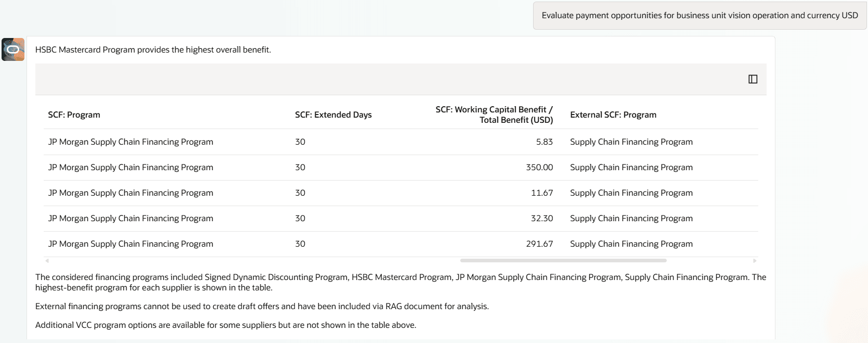Viewport: 868px width, 343px height.
Task: Click the 'HSBC Mastercard Program provides' summary sentence
Action: (x=153, y=49)
